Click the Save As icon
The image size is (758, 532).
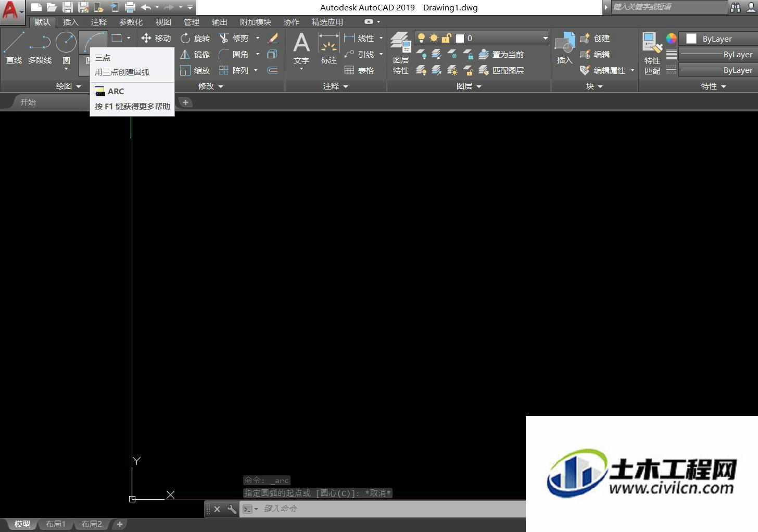(83, 7)
